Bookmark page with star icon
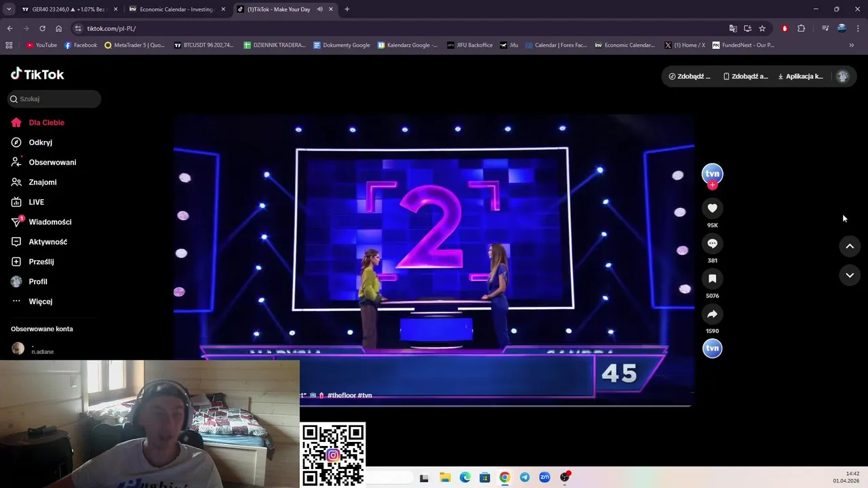 coord(762,28)
